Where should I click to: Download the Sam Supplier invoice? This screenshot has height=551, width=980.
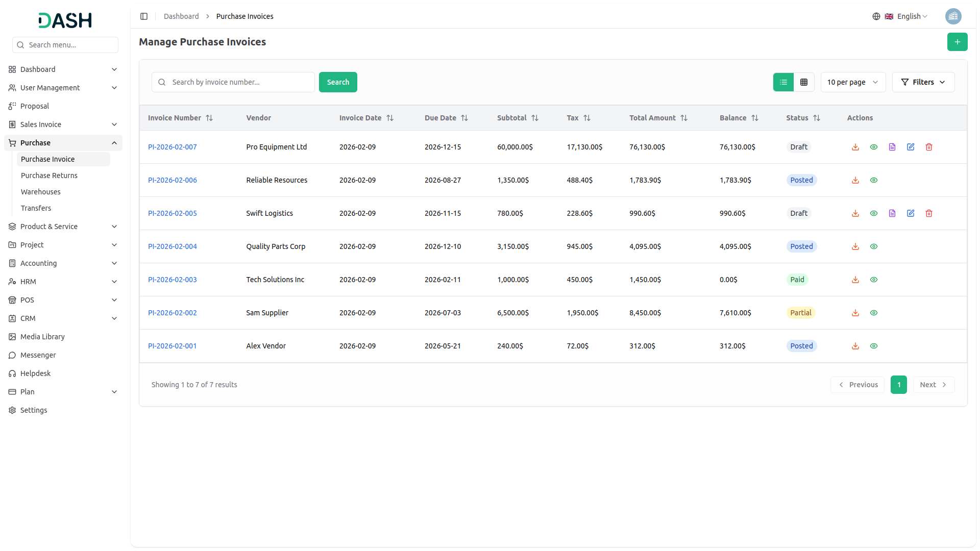point(855,313)
